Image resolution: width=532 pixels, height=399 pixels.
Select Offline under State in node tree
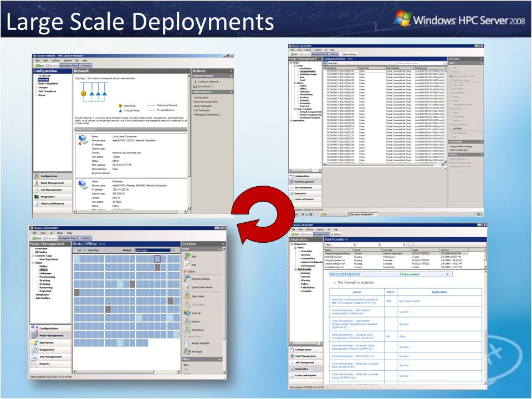click(x=43, y=270)
